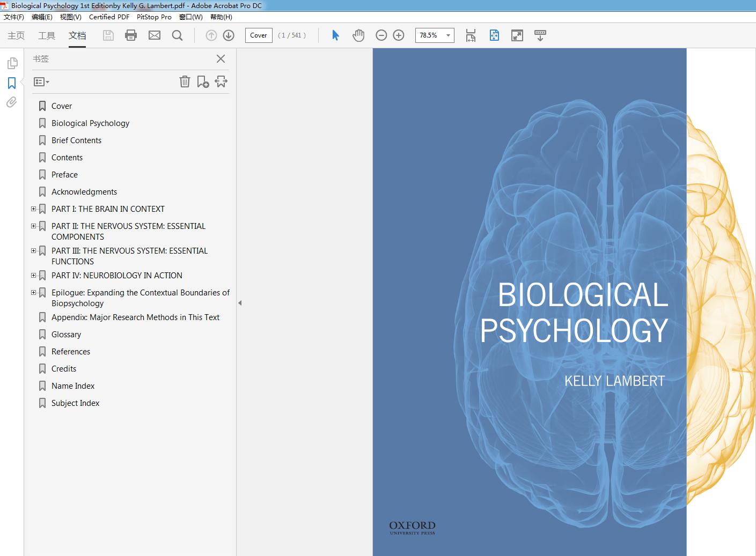Open the 帮助(H) menu
Screen dimensions: 756x556
coord(221,17)
